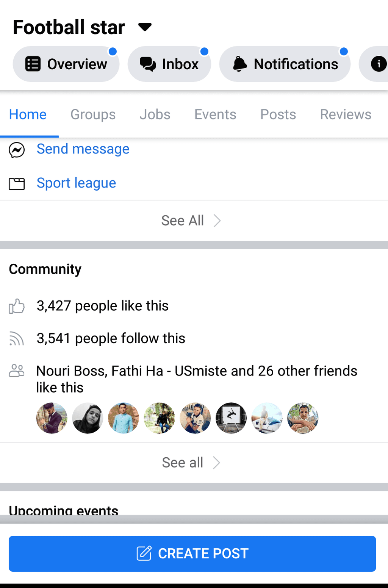Switch to the Jobs tab

coord(155,114)
